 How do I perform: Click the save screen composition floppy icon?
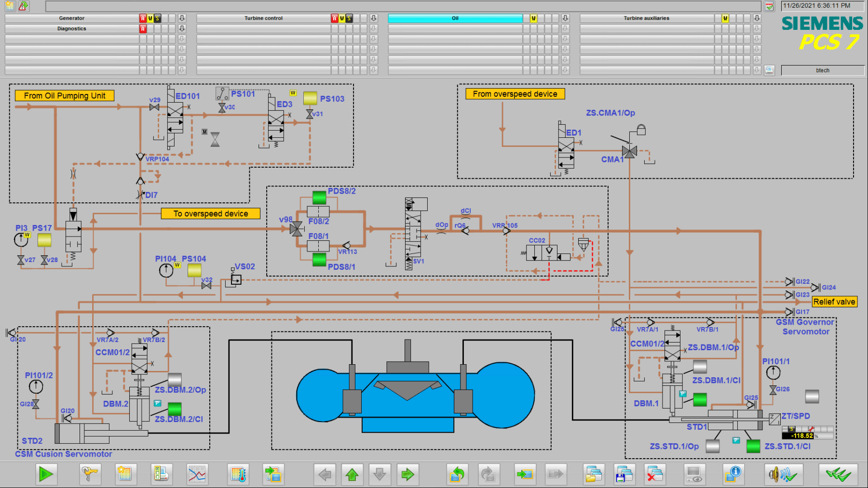pyautogui.click(x=624, y=475)
